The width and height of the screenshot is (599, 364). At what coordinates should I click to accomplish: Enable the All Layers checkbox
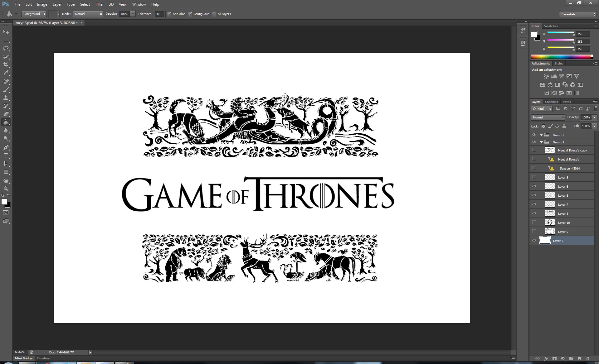tap(214, 14)
